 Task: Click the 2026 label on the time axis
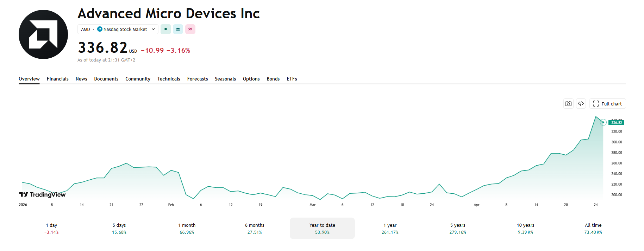point(23,205)
